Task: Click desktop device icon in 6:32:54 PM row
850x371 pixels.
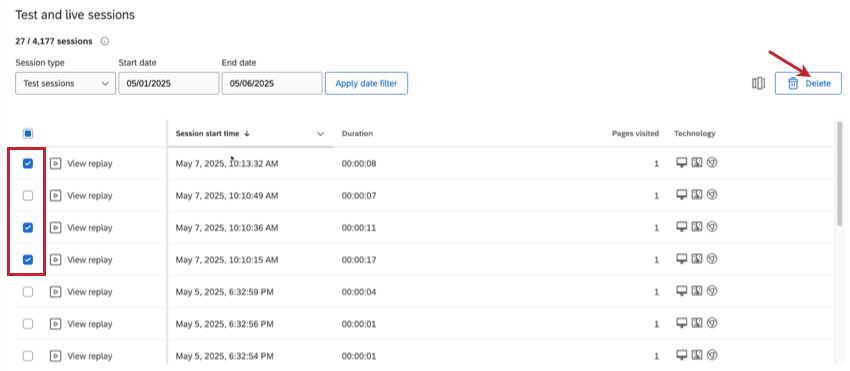Action: pos(682,355)
